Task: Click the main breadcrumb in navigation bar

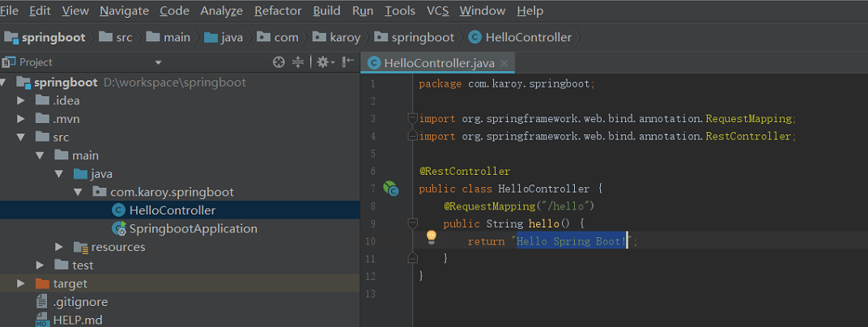Action: coord(168,37)
